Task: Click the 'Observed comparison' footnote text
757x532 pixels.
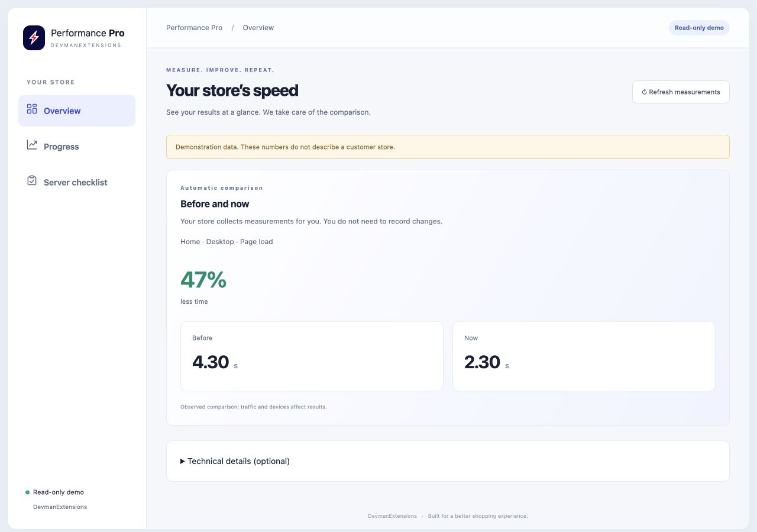Action: pos(253,407)
